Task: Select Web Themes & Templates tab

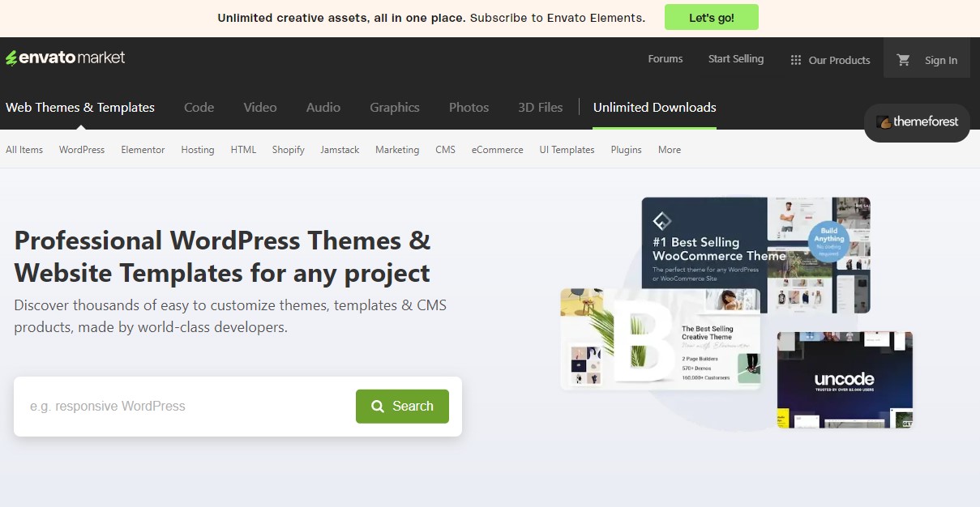Action: [80, 107]
